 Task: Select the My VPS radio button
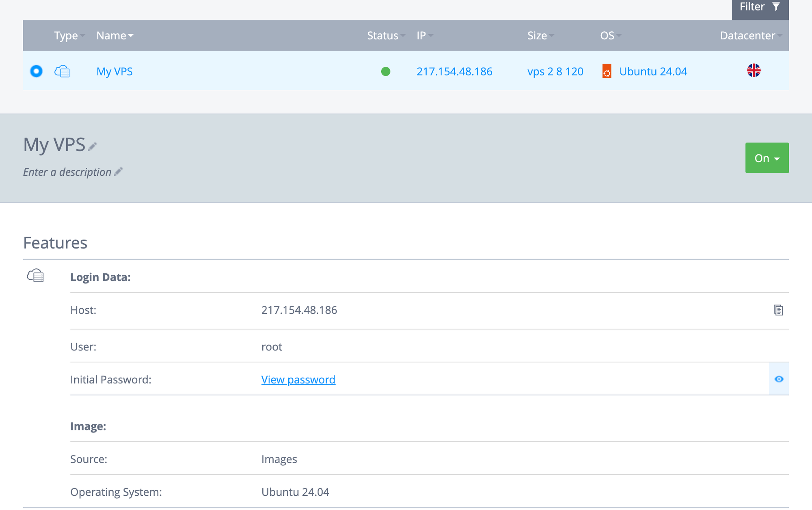point(36,71)
